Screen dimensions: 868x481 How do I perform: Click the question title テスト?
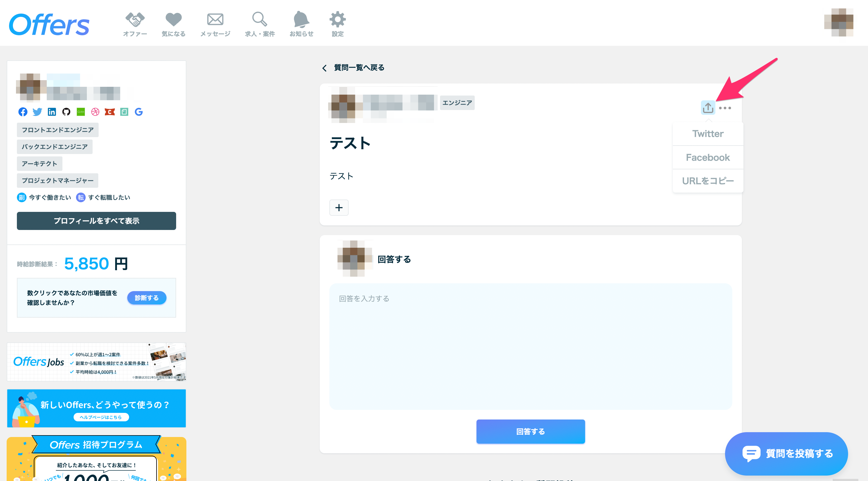pyautogui.click(x=350, y=143)
